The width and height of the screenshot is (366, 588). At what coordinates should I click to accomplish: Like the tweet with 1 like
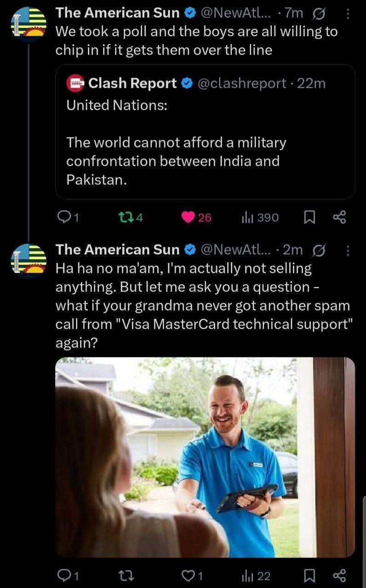[x=193, y=576]
